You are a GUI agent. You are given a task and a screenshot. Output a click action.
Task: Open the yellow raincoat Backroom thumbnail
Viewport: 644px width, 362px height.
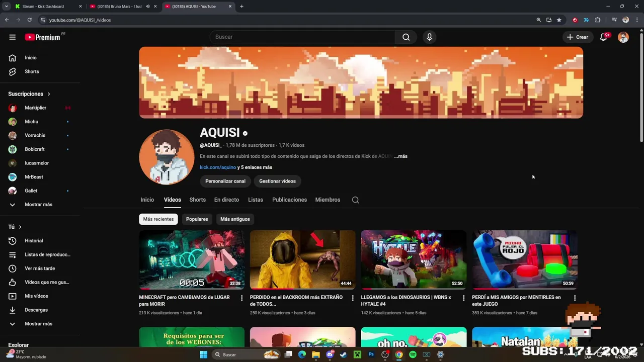tap(302, 259)
